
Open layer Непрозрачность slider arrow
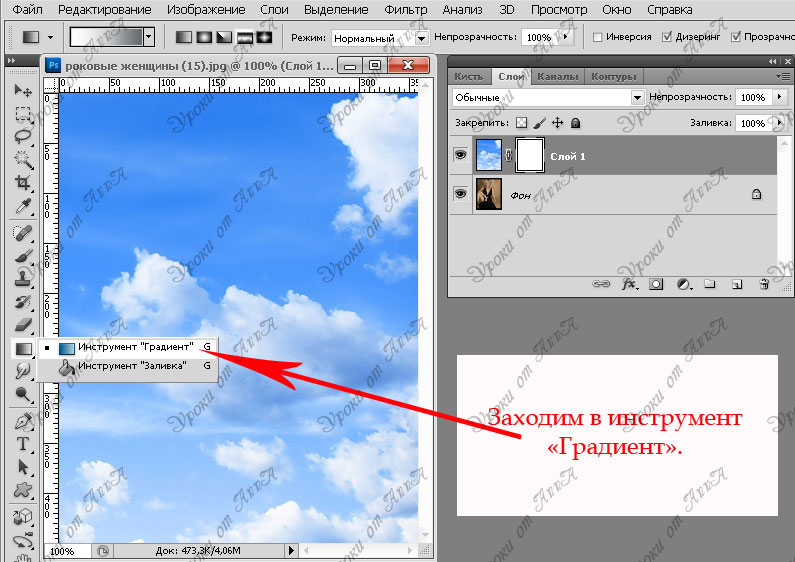pos(779,96)
